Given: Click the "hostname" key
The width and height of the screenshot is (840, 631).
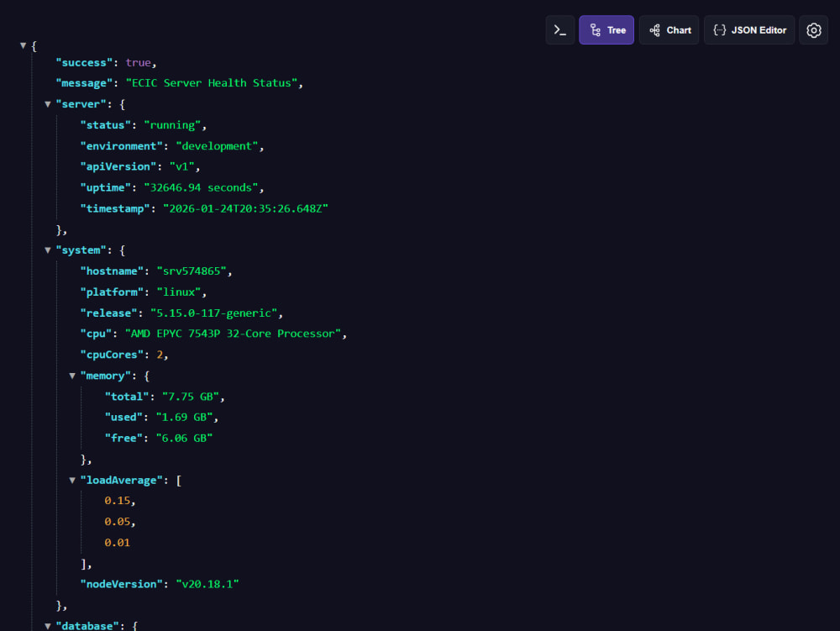Looking at the screenshot, I should coord(112,271).
